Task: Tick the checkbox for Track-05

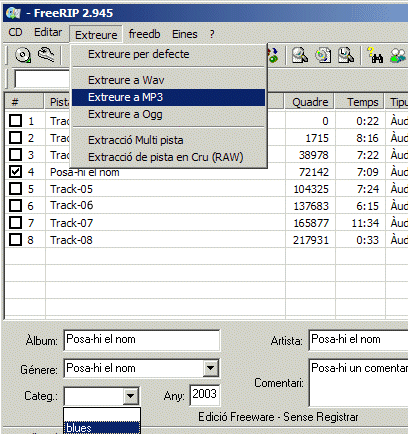Action: [15, 189]
